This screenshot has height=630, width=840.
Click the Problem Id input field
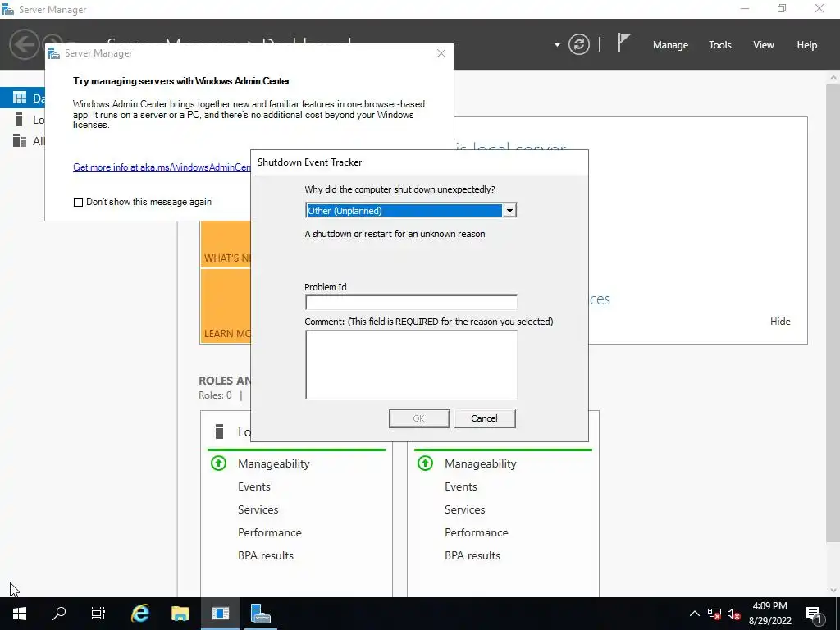pyautogui.click(x=411, y=302)
